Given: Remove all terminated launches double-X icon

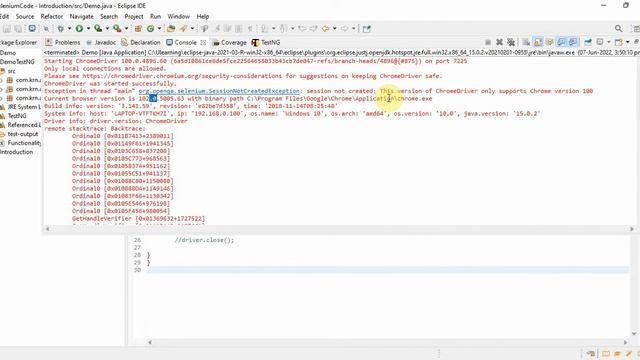Looking at the screenshot, I should tap(511, 42).
